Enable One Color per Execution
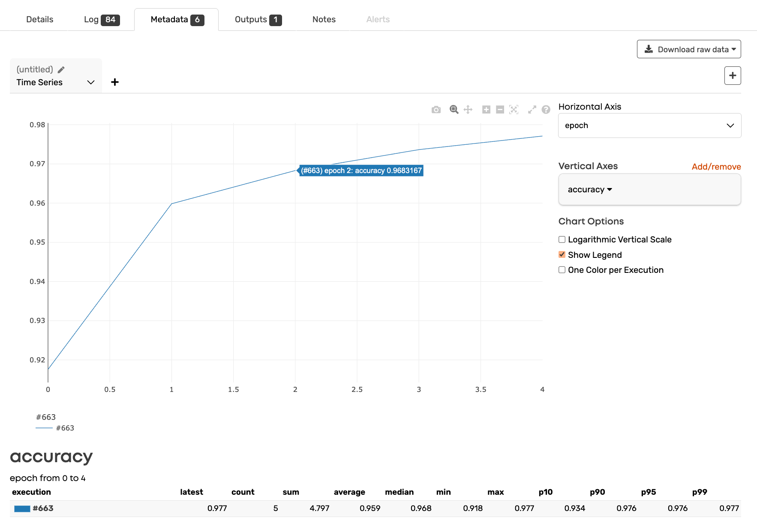The height and width of the screenshot is (532, 757). click(x=562, y=270)
